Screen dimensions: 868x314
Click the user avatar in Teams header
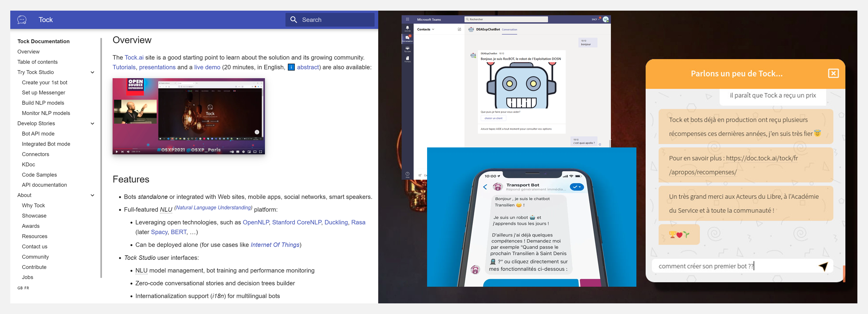click(606, 19)
